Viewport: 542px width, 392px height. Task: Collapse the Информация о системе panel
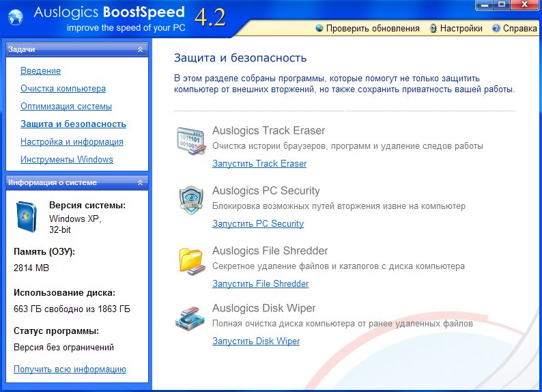140,182
